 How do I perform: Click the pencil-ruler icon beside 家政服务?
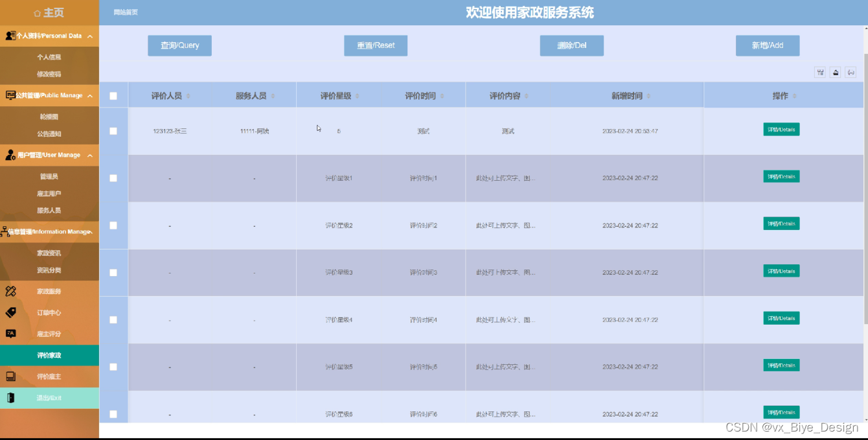pyautogui.click(x=10, y=291)
